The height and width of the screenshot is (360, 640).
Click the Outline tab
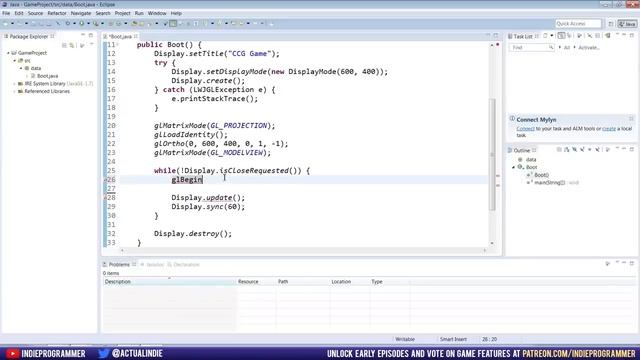point(521,150)
